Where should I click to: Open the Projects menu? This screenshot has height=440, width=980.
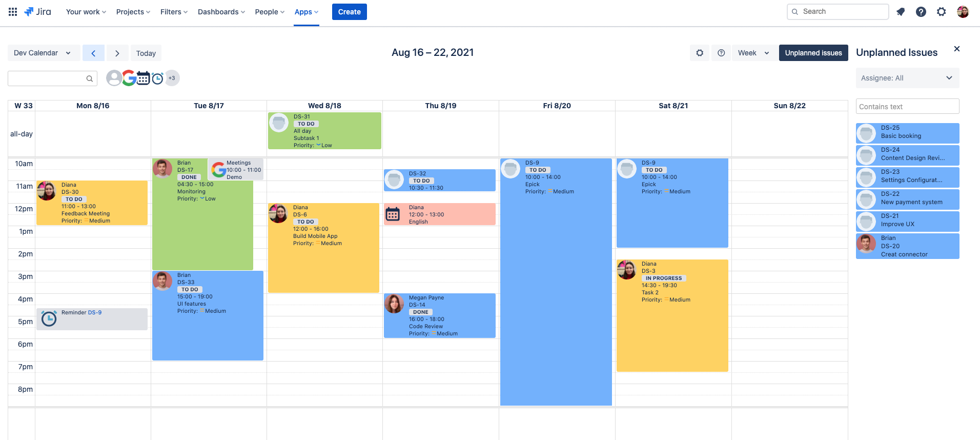click(133, 12)
